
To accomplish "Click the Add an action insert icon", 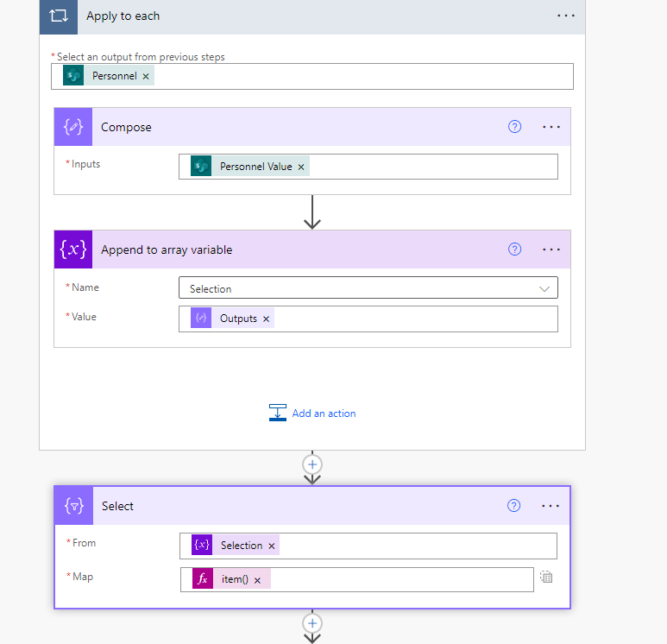I will pos(278,413).
